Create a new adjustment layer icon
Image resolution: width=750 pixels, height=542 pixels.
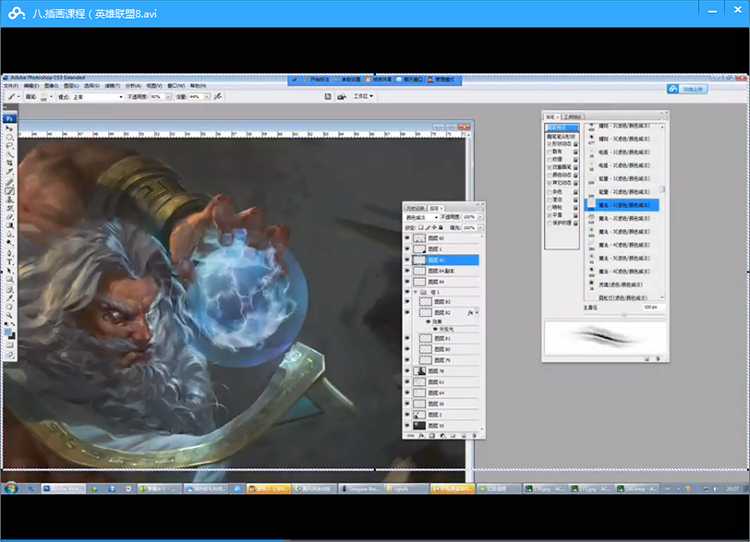point(442,436)
